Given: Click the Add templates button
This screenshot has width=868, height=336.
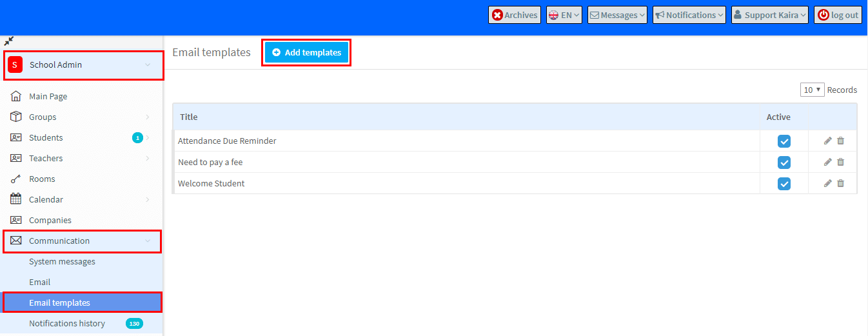Looking at the screenshot, I should (x=306, y=52).
